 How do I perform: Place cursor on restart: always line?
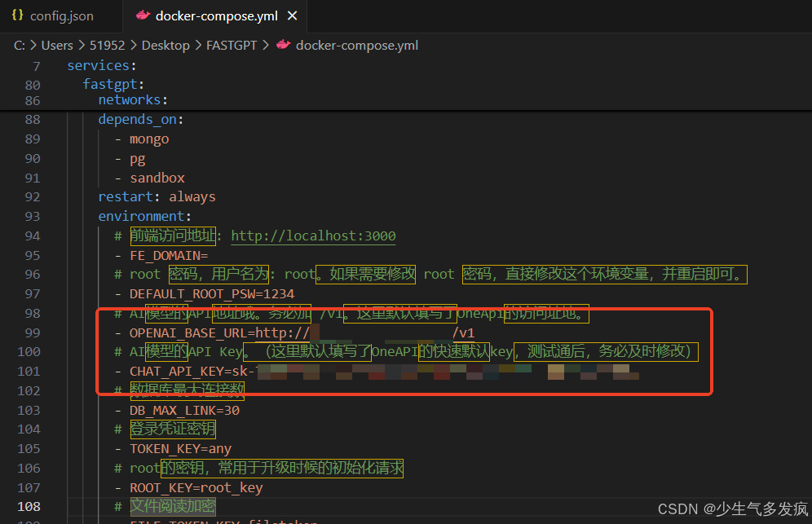tap(157, 197)
